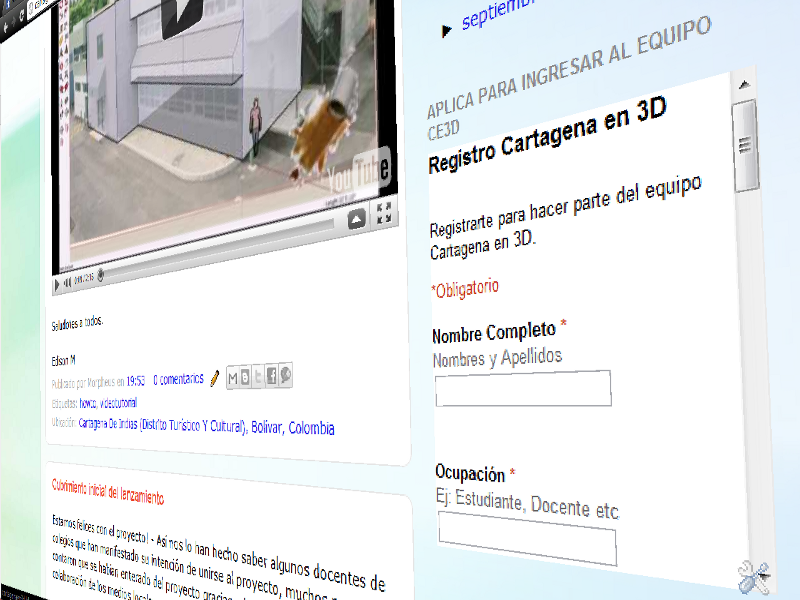Open the howto label link
The width and height of the screenshot is (800, 600).
tap(88, 404)
